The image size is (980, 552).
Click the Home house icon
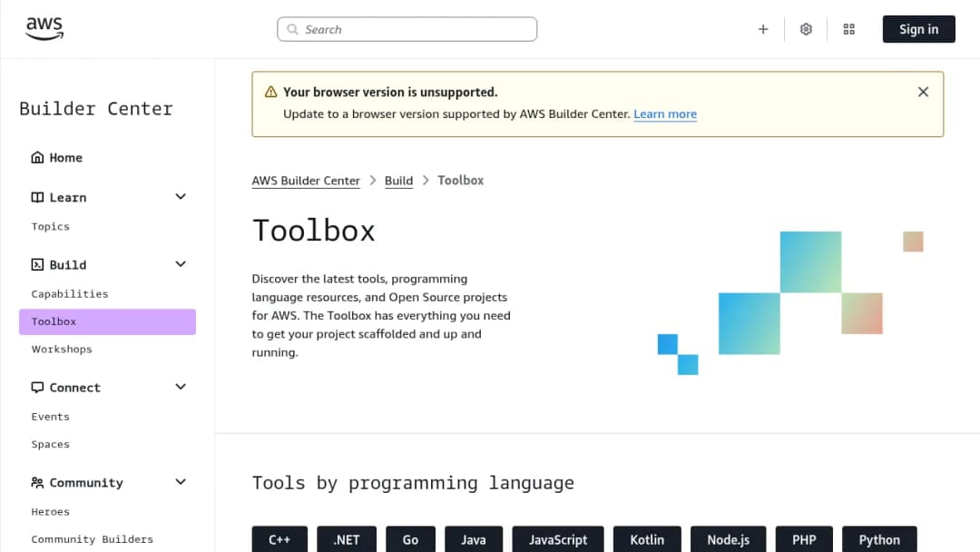pyautogui.click(x=37, y=158)
